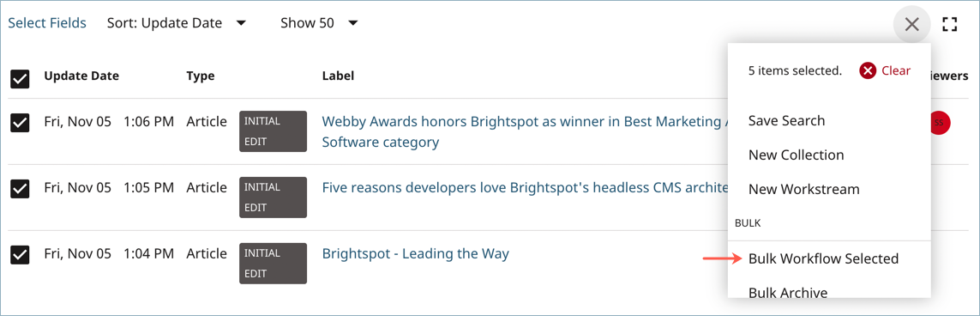Uncheck the Webby Awards article checkbox
This screenshot has height=316, width=980.
pos(20,124)
